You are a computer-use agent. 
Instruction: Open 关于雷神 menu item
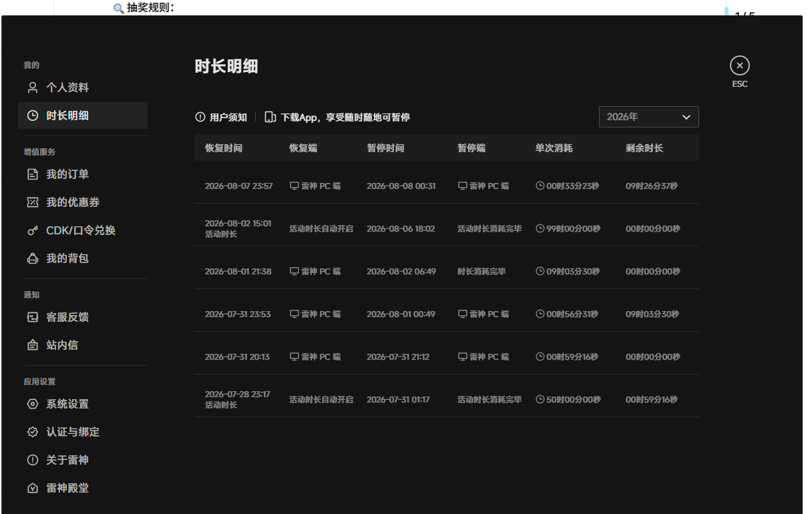coord(83,460)
